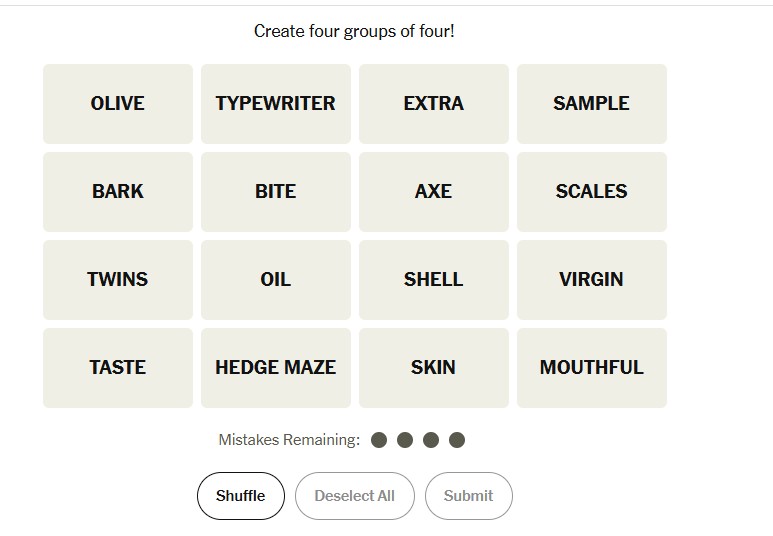Click the first mistakes remaining dot

[379, 440]
